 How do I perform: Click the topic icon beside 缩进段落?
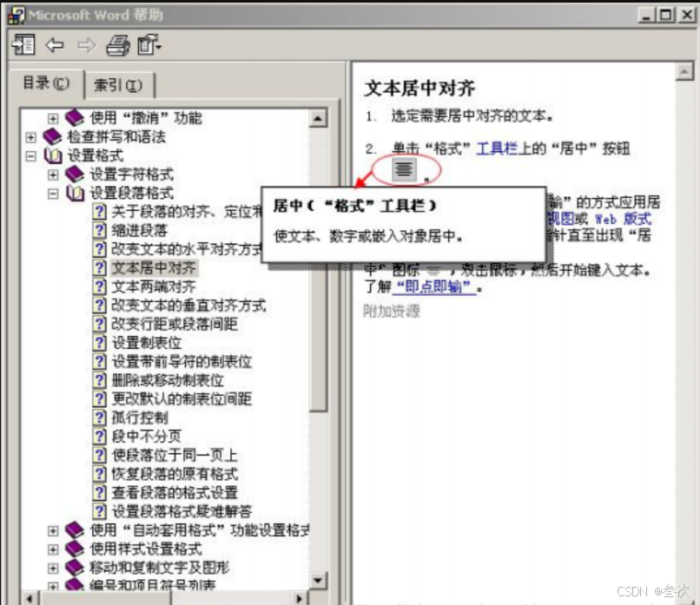click(99, 230)
